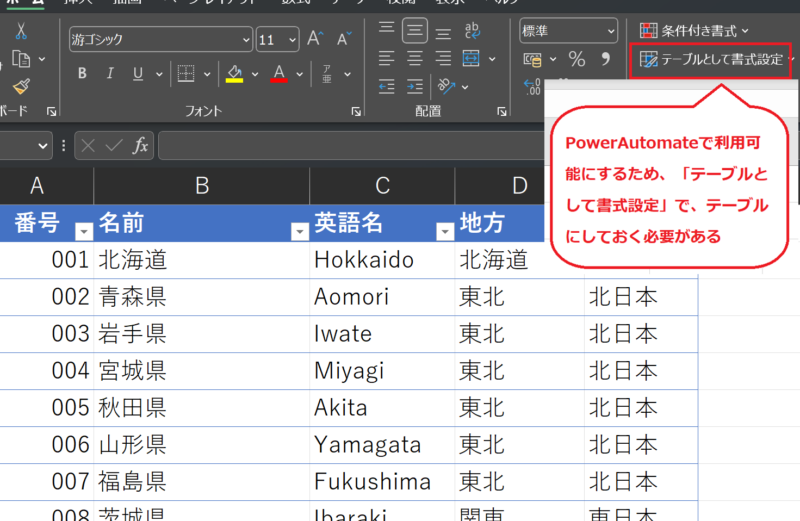Viewport: 800px width, 521px height.
Task: Open the font name dropdown
Action: tap(245, 41)
